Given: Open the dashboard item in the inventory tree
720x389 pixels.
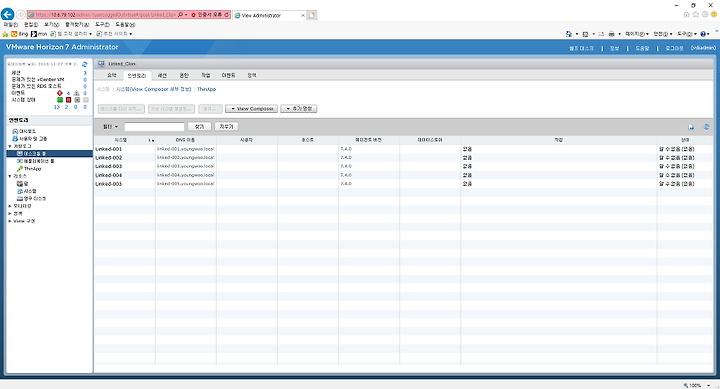Looking at the screenshot, I should click(x=24, y=131).
